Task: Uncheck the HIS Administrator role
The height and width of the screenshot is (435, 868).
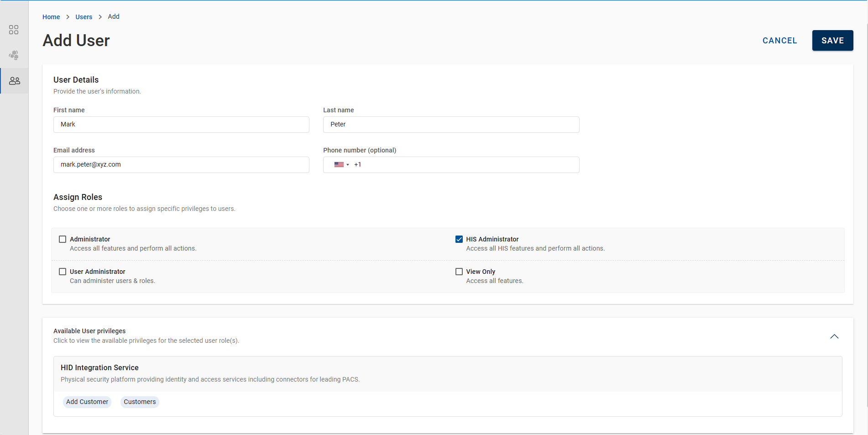Action: pyautogui.click(x=459, y=239)
